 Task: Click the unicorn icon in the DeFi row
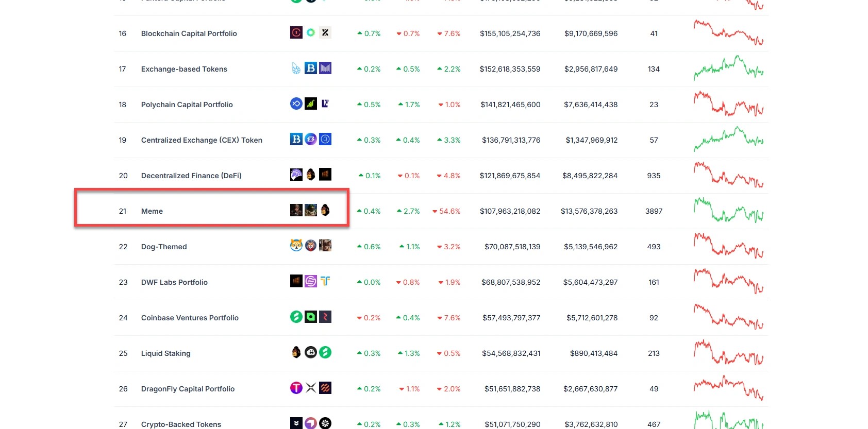pyautogui.click(x=296, y=175)
